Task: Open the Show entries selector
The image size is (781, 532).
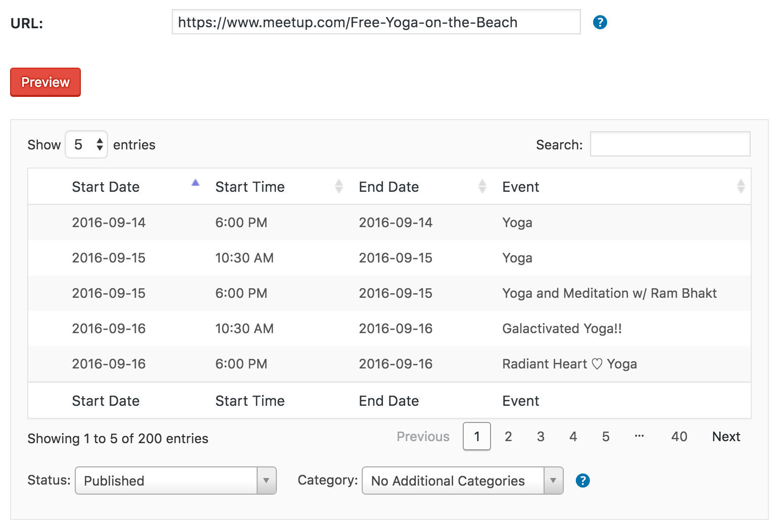Action: (86, 144)
